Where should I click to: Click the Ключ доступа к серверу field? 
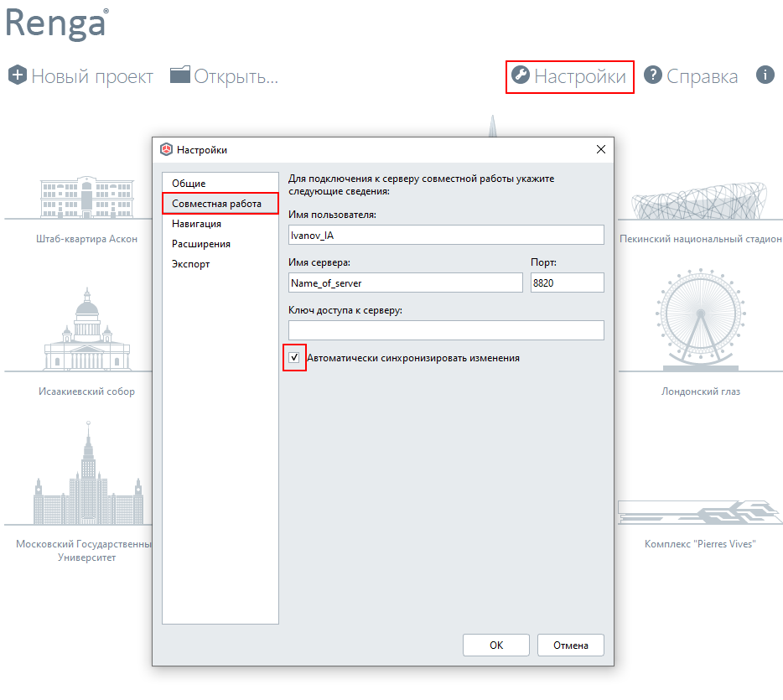pyautogui.click(x=446, y=330)
